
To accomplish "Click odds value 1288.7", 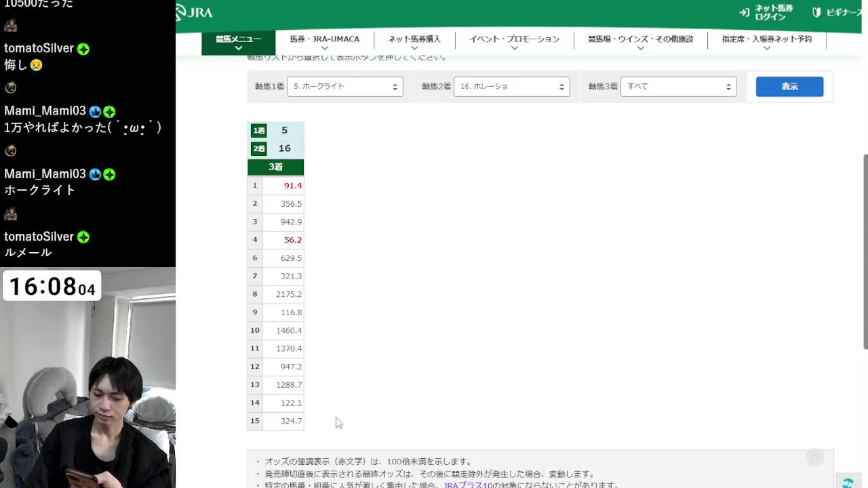I will point(289,385).
